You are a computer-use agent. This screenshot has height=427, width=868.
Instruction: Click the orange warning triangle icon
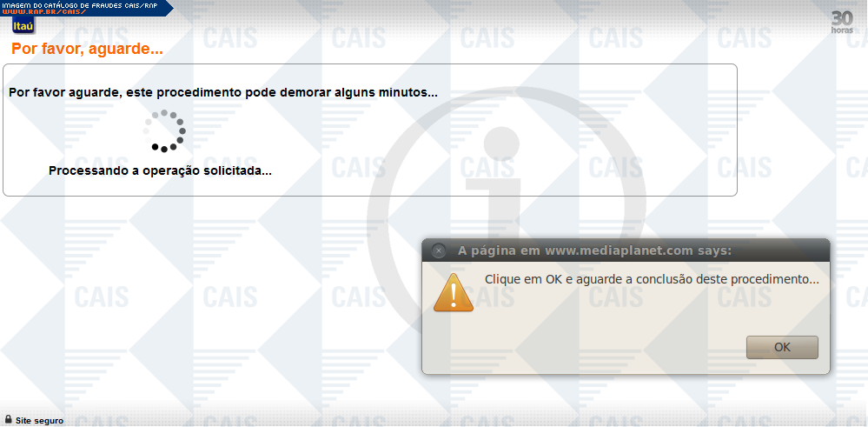[x=454, y=292]
